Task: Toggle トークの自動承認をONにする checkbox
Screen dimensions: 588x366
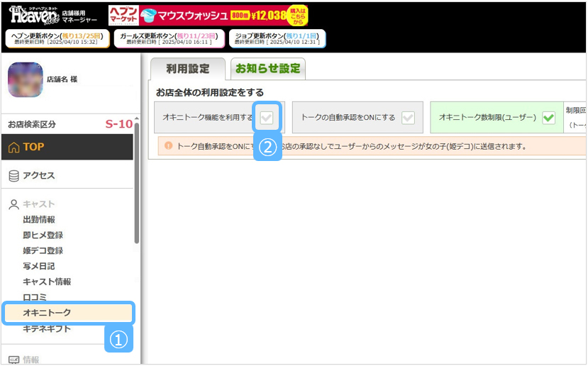Action: coord(408,118)
